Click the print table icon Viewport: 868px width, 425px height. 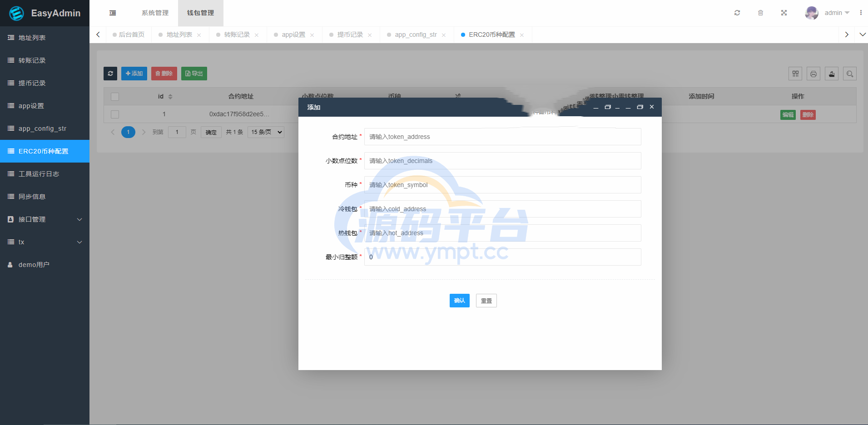click(x=813, y=74)
